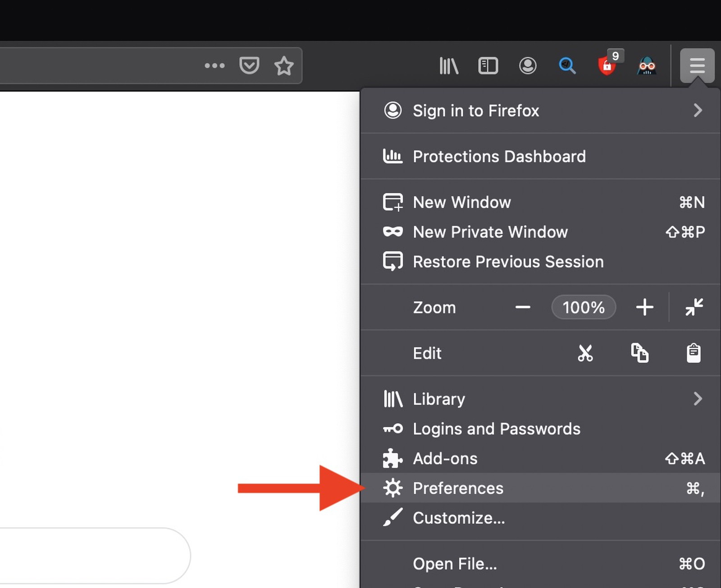Cut selection with scissors icon
The width and height of the screenshot is (721, 588).
pyautogui.click(x=585, y=353)
